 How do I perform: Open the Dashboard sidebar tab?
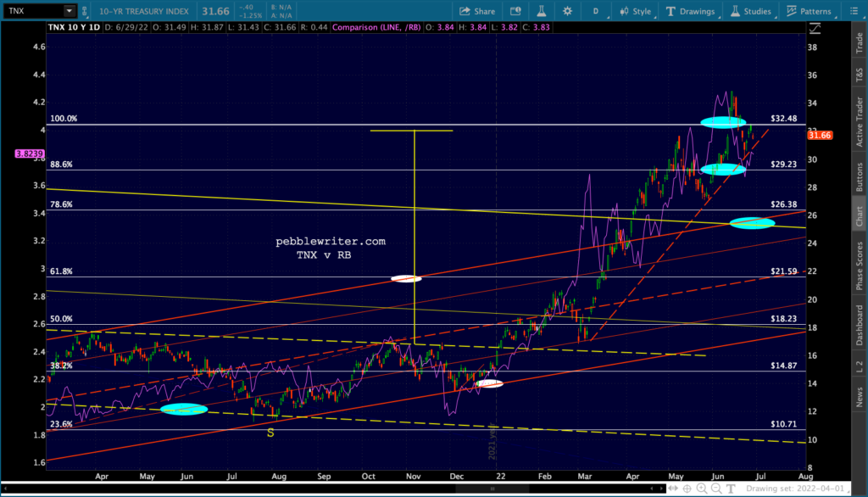click(860, 325)
